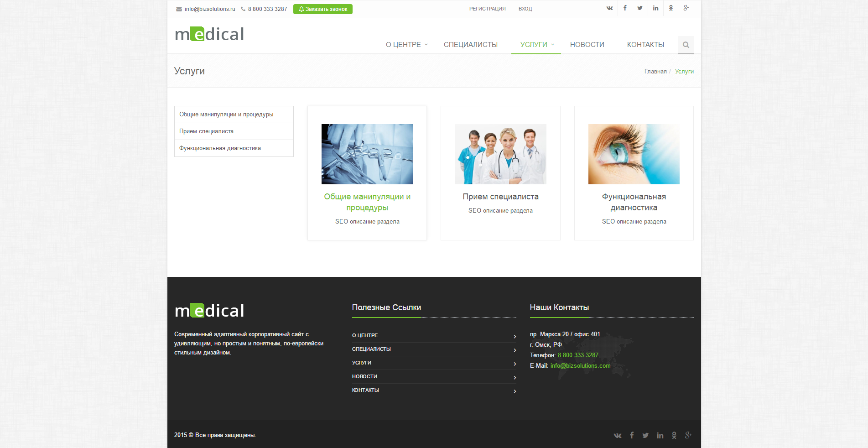Expand the УСЛУГИ navigation dropdown
868x448 pixels.
click(x=536, y=45)
